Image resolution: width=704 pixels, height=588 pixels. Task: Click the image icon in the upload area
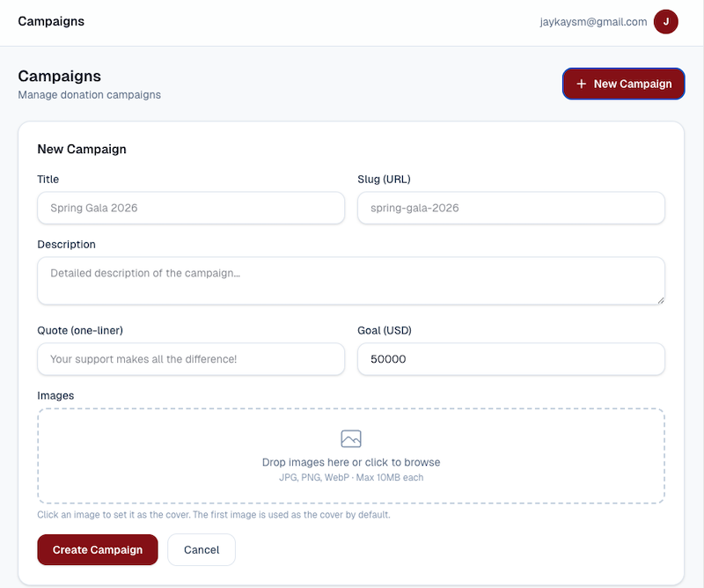pos(351,438)
